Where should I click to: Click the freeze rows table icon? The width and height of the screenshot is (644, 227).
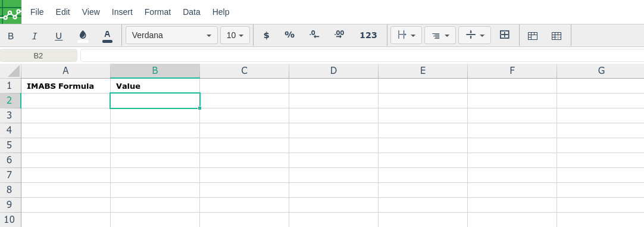533,36
